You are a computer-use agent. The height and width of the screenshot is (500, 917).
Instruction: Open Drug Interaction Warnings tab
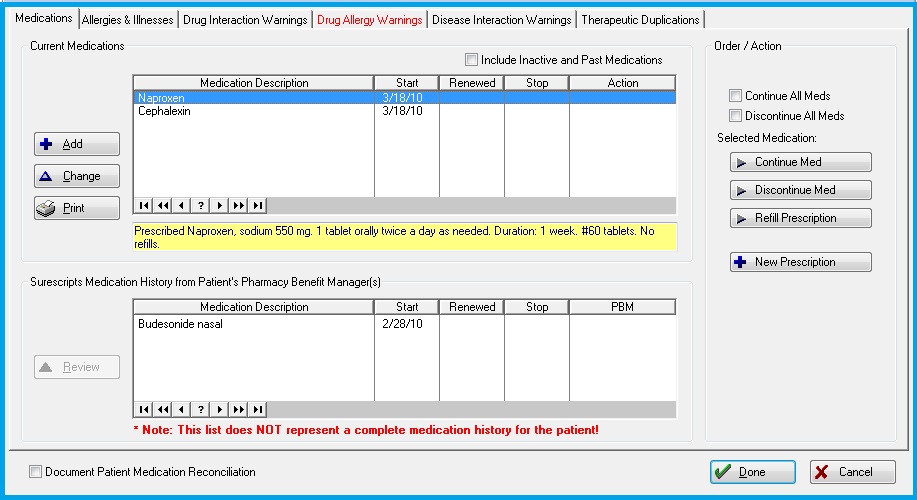245,20
